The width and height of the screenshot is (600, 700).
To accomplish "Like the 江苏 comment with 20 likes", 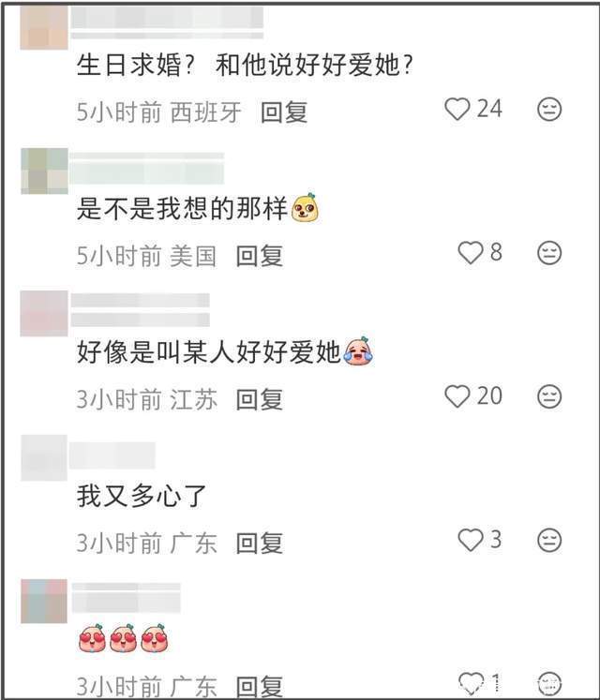I will tap(457, 396).
